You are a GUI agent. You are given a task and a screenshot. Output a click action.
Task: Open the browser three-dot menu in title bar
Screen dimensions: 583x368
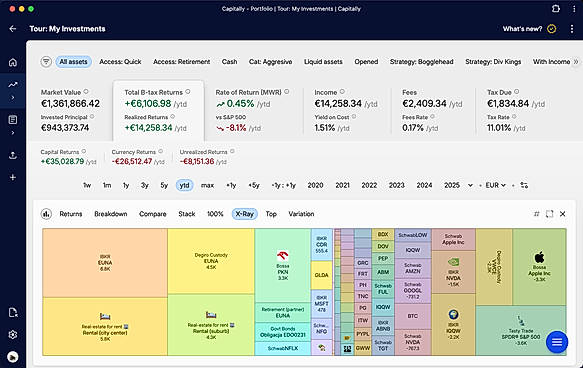tap(574, 9)
